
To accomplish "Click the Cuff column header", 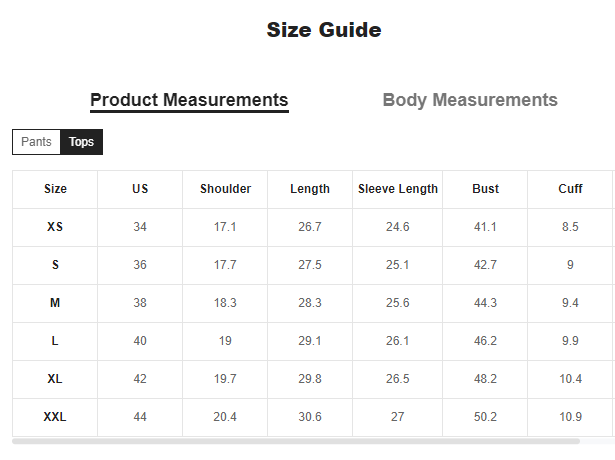I will (x=570, y=189).
